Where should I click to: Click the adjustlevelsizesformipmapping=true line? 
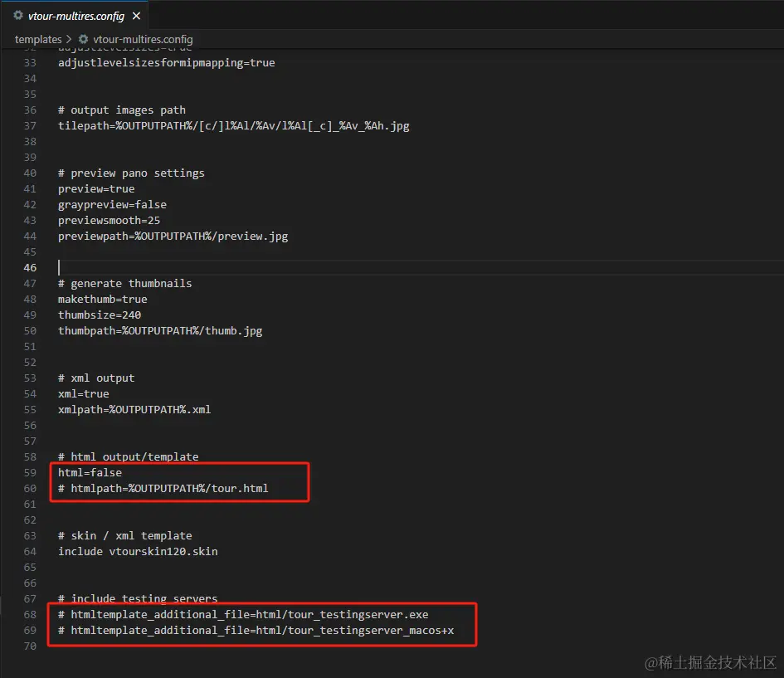coord(167,63)
